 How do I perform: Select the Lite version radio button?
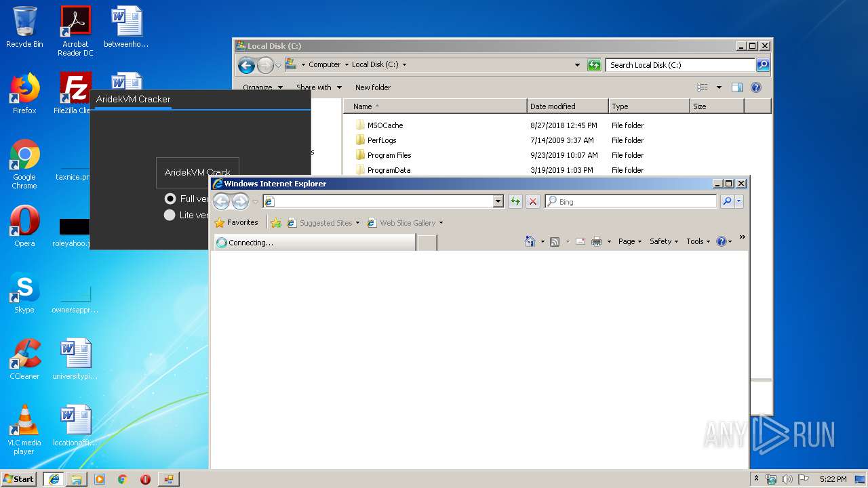[170, 215]
